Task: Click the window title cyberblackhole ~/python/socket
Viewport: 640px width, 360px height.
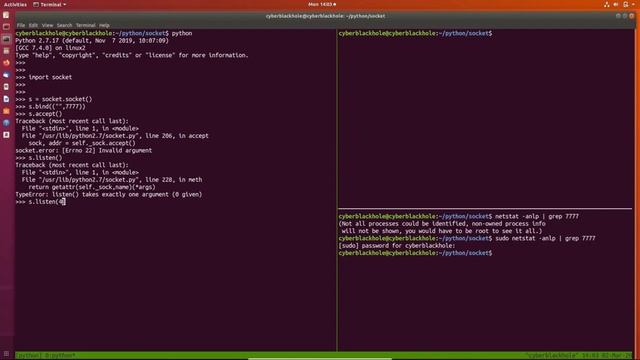Action: (325, 16)
